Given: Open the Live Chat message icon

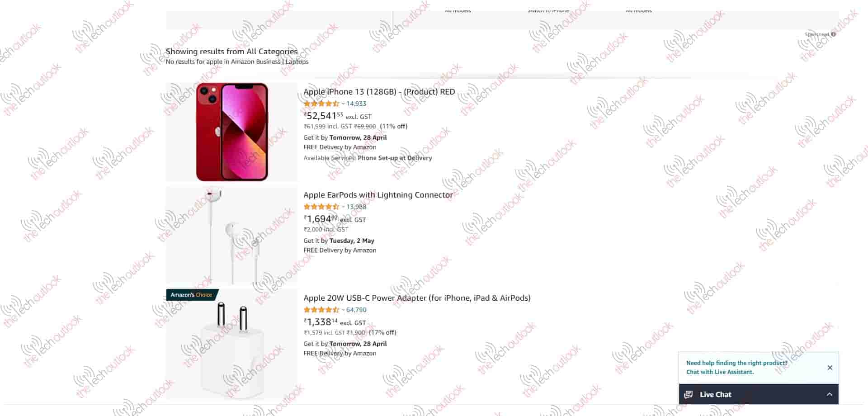Looking at the screenshot, I should point(689,394).
